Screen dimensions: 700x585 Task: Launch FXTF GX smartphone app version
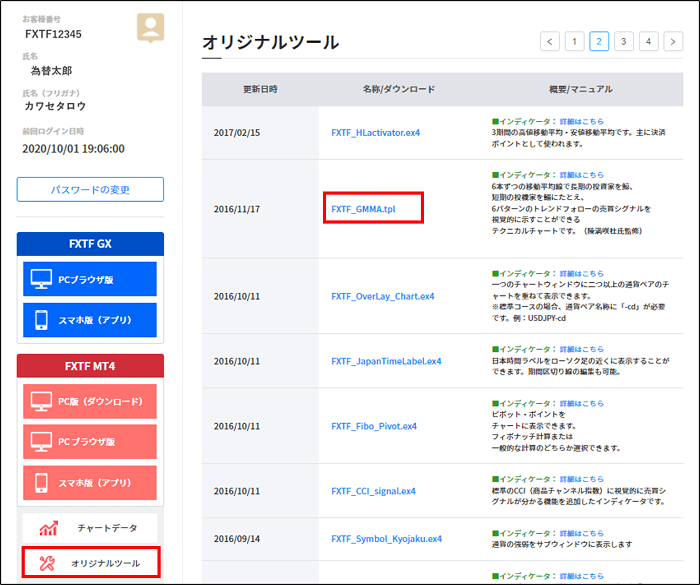[90, 320]
